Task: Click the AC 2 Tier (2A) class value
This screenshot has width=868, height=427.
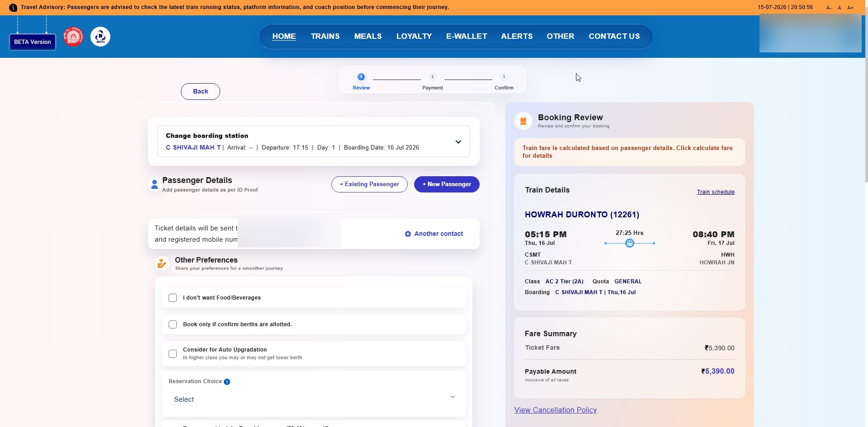Action: click(564, 282)
